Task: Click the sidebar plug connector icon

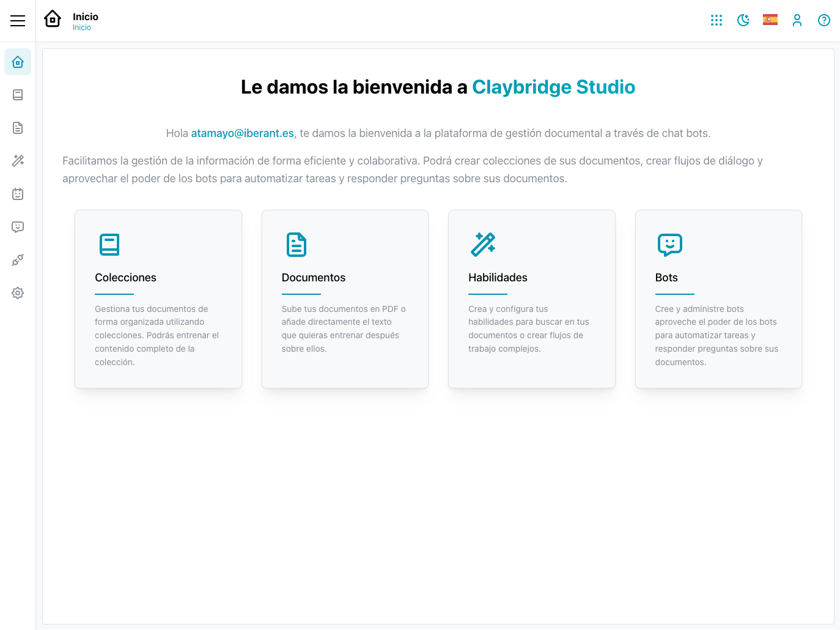Action: 18,260
